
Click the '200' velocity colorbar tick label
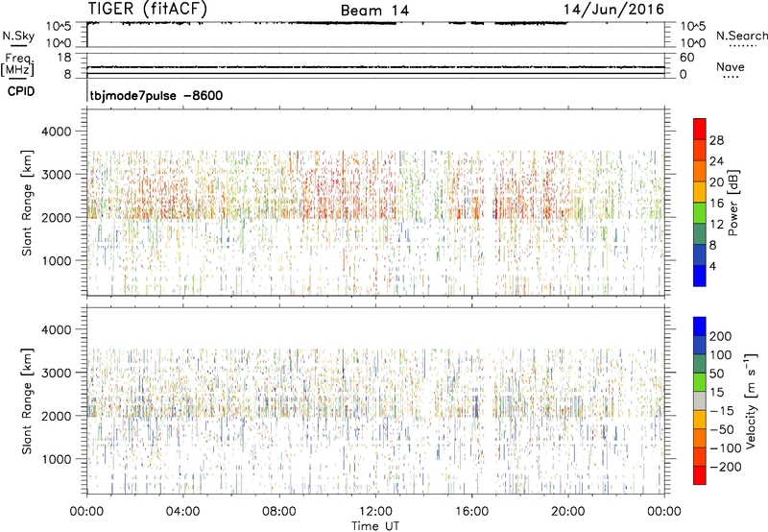click(x=721, y=336)
